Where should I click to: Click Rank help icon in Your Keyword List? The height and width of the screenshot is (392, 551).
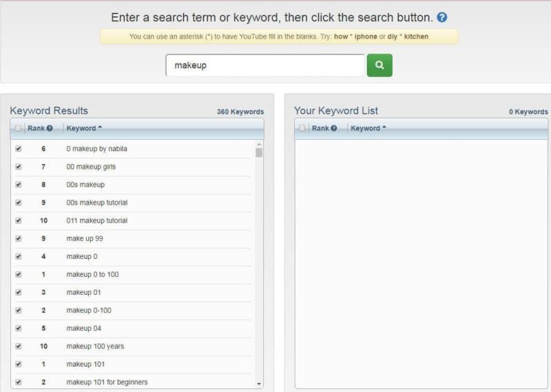coord(334,128)
